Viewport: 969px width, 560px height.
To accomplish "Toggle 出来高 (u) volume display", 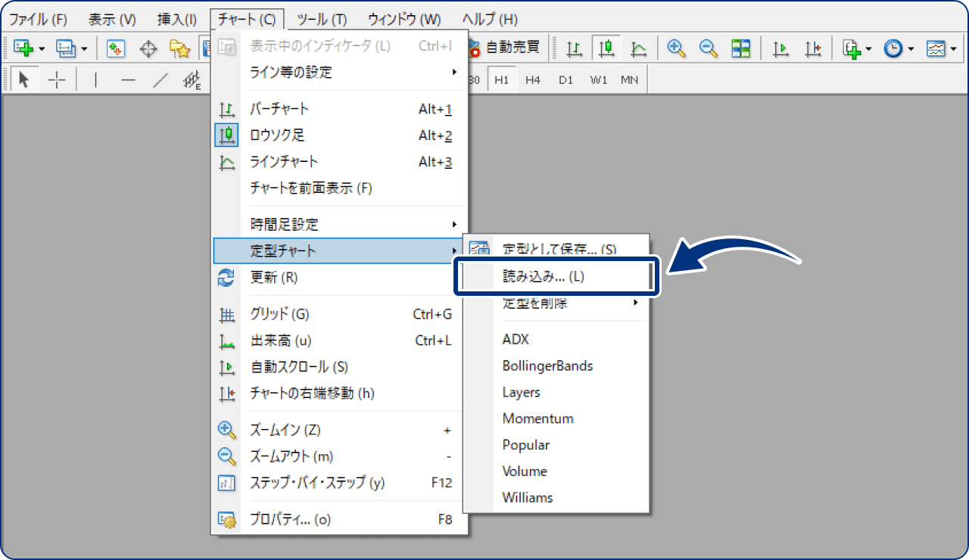I will pos(281,341).
